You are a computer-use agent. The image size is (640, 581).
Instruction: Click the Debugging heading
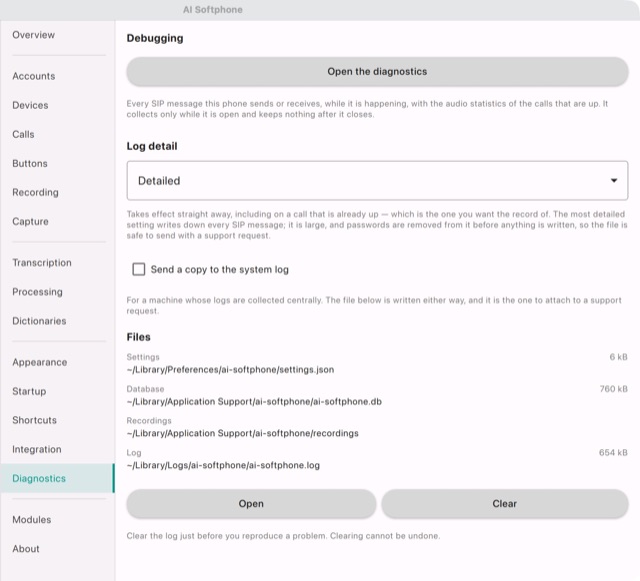(155, 38)
